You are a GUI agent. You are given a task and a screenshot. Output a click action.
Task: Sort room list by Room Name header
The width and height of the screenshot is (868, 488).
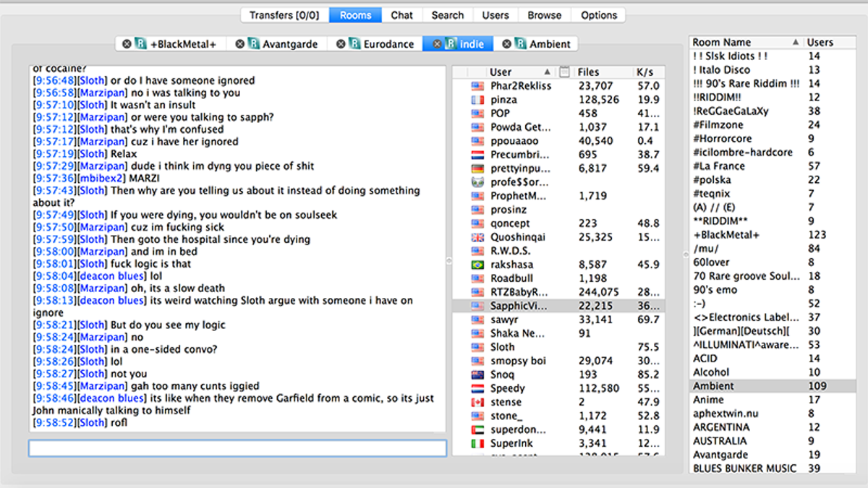[x=745, y=42]
